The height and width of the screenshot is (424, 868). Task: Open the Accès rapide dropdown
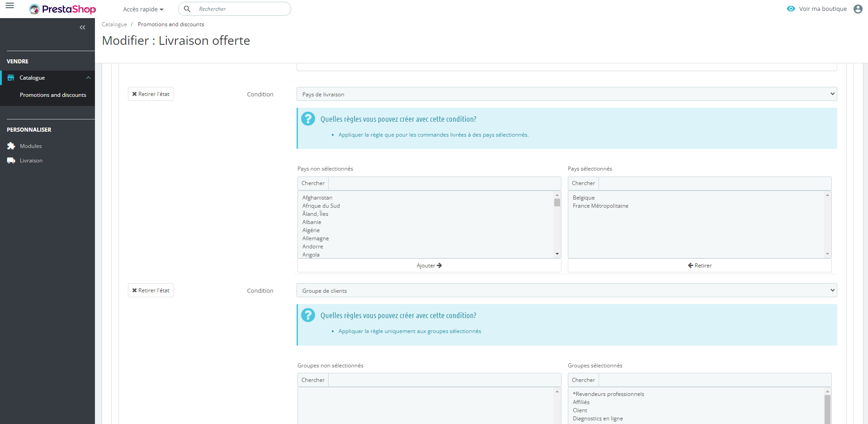click(x=143, y=9)
